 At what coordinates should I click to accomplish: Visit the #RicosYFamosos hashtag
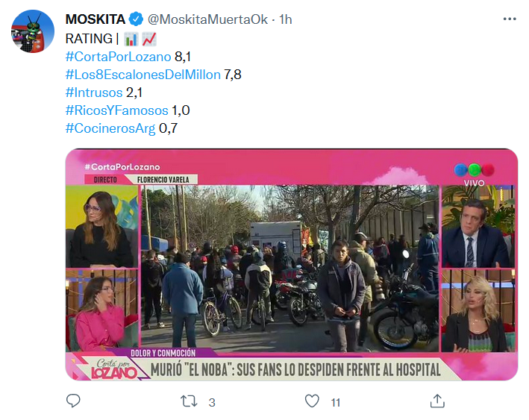(x=116, y=110)
